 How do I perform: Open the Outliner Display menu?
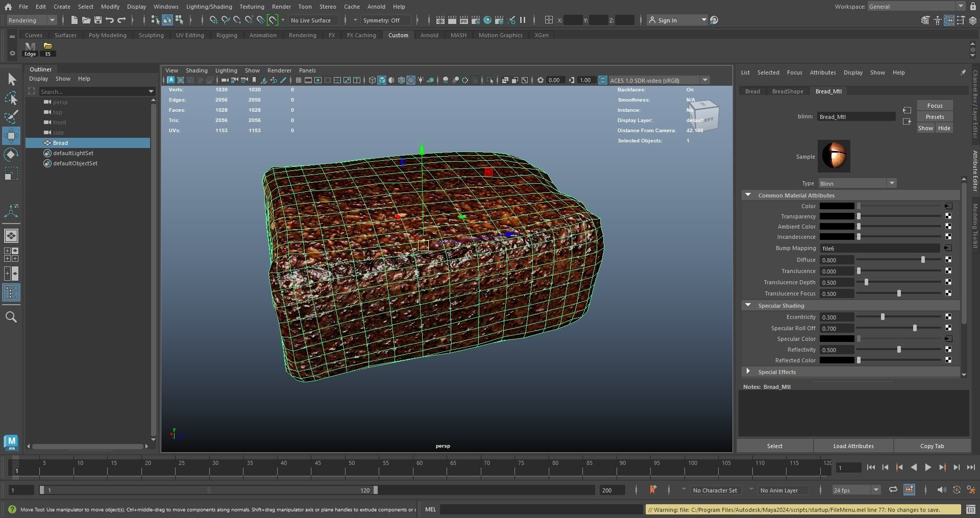tap(38, 79)
